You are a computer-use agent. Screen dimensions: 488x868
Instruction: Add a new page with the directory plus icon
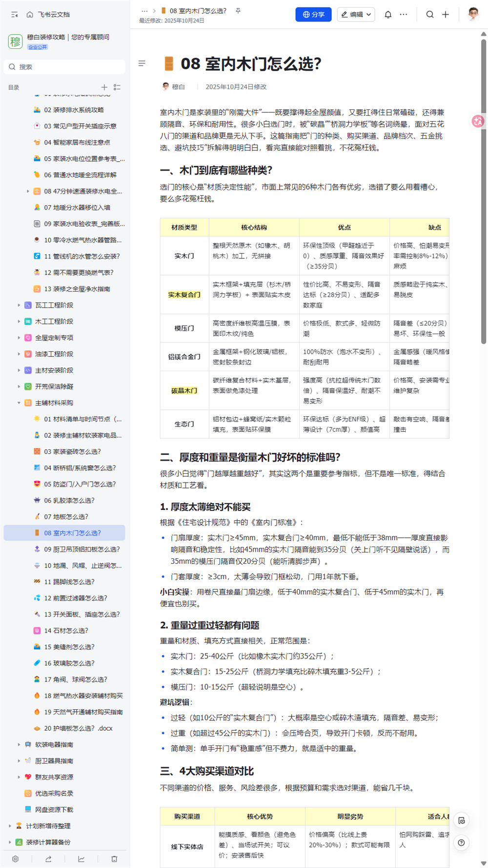104,87
